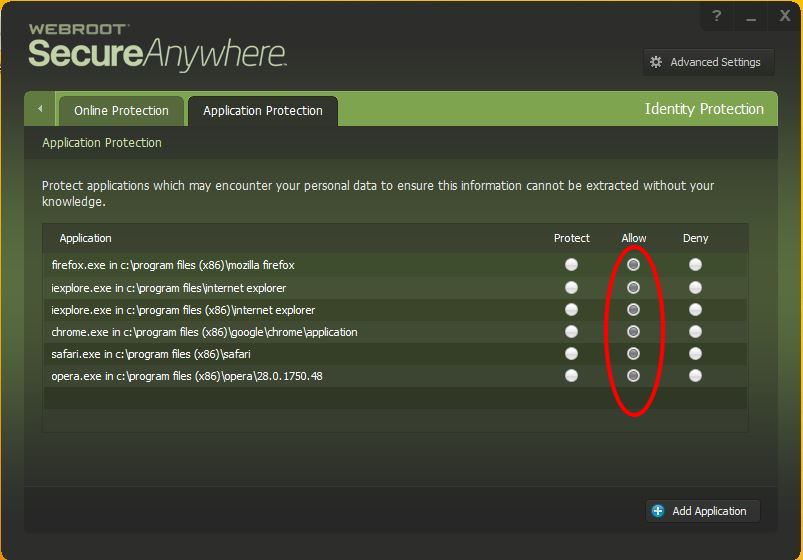Select Allow for opera.exe
Viewport: 803px width, 560px height.
tap(633, 376)
